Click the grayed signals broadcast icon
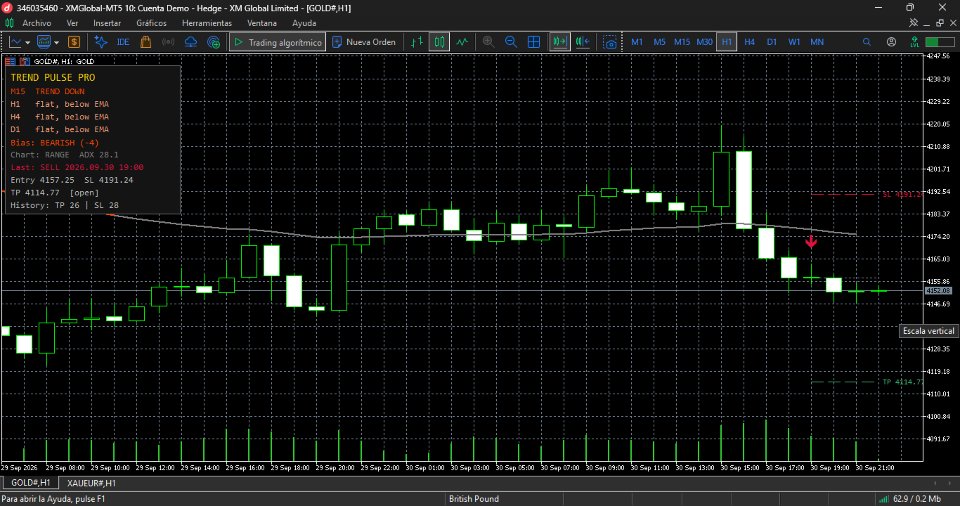Screen dimensions: 960x506 tap(168, 42)
